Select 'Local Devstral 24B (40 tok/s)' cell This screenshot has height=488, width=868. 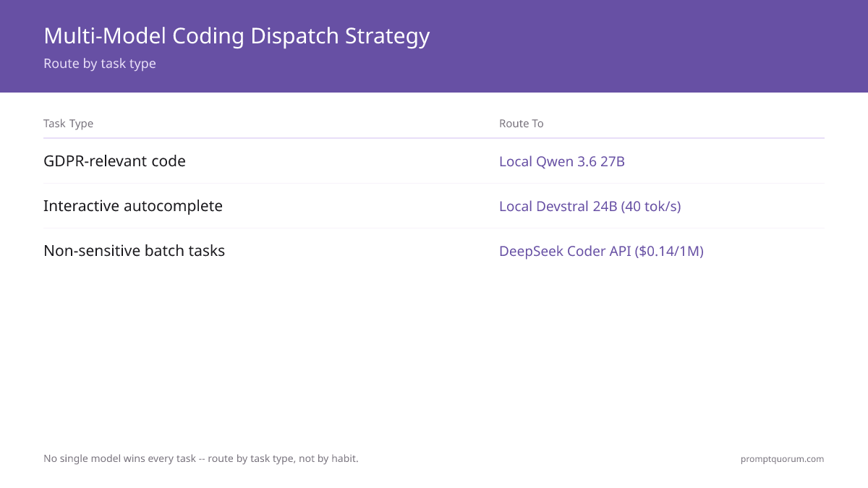click(590, 207)
